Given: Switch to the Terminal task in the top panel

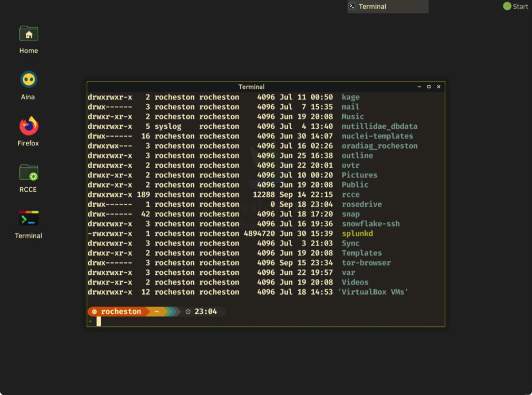Looking at the screenshot, I should pos(387,6).
